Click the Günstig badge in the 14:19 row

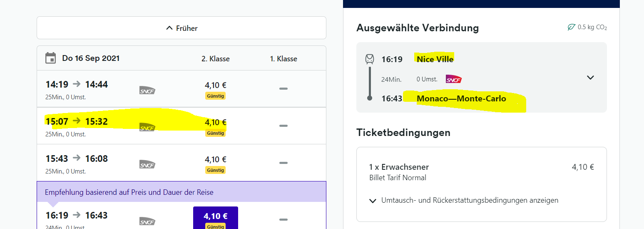coord(216,96)
